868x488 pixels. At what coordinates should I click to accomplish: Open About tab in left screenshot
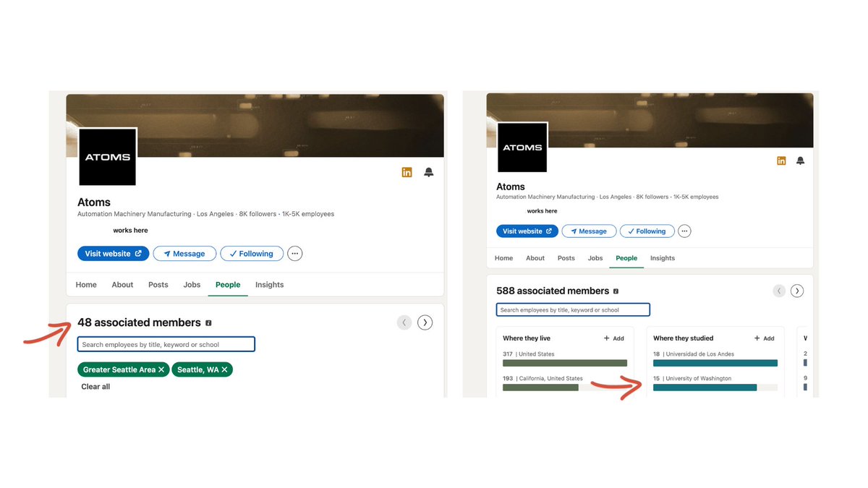click(x=122, y=285)
